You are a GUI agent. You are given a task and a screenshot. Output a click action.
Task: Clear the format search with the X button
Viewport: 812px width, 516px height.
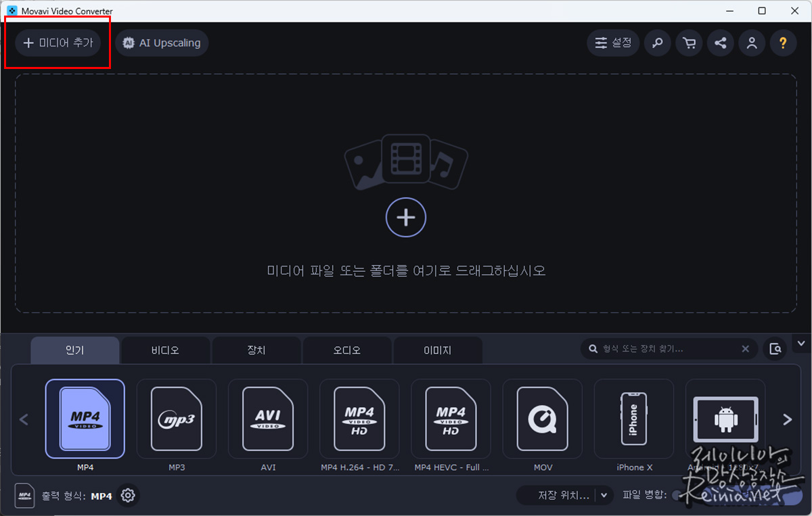pyautogui.click(x=746, y=348)
